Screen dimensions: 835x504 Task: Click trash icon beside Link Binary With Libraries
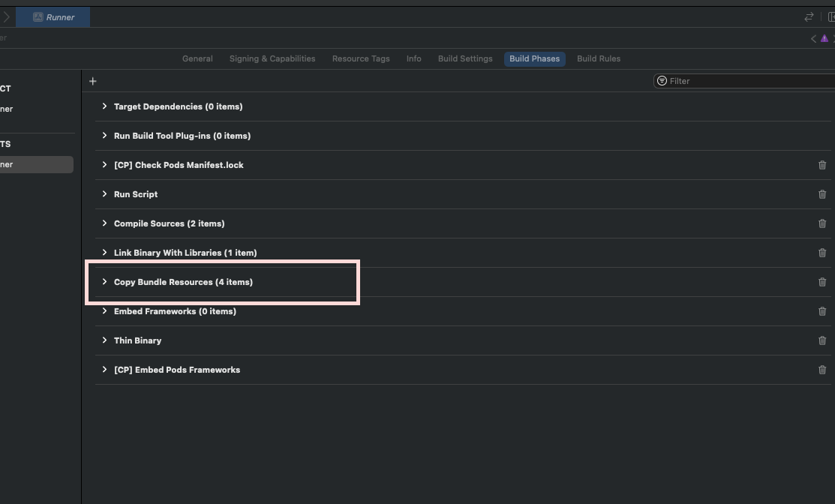point(821,252)
